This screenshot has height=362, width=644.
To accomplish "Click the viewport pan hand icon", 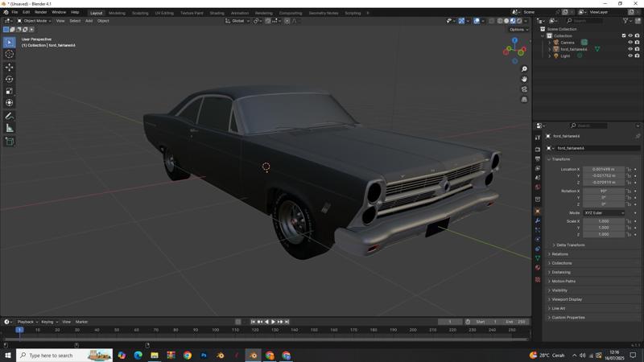I will coord(524,79).
